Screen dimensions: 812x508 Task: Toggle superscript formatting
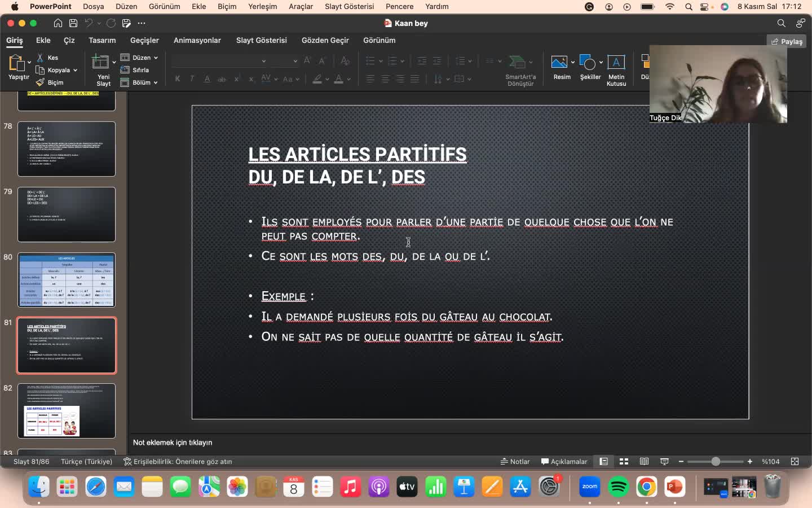click(237, 79)
